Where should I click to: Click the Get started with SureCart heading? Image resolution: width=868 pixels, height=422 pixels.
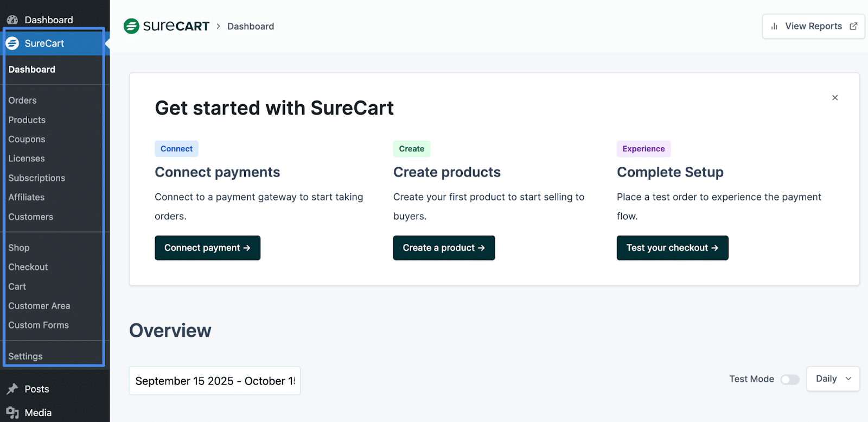275,108
